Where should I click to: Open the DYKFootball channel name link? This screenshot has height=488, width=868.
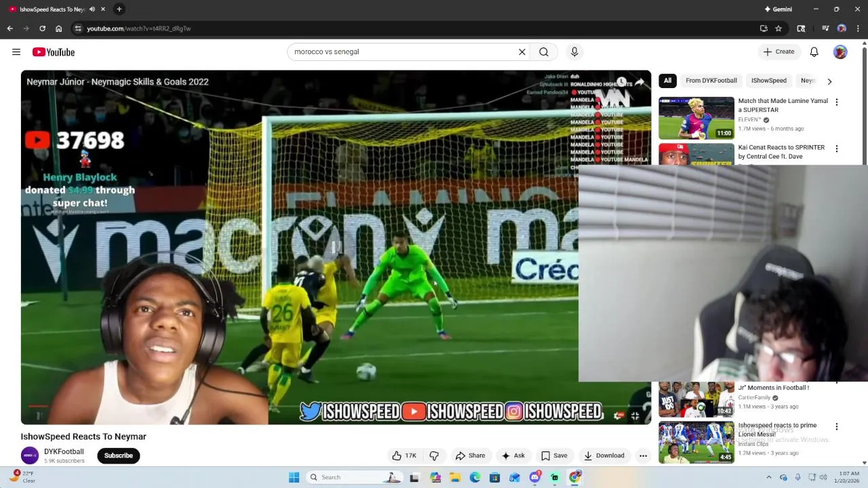64,451
